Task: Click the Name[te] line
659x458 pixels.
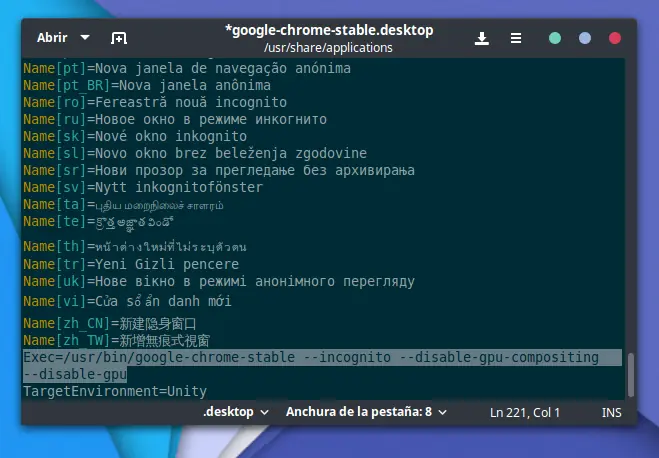Action: pos(98,221)
